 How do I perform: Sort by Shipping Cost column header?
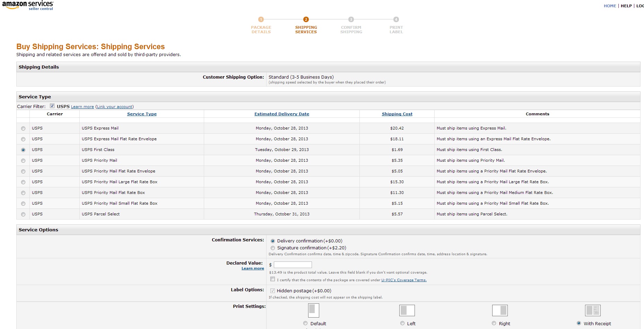[397, 114]
